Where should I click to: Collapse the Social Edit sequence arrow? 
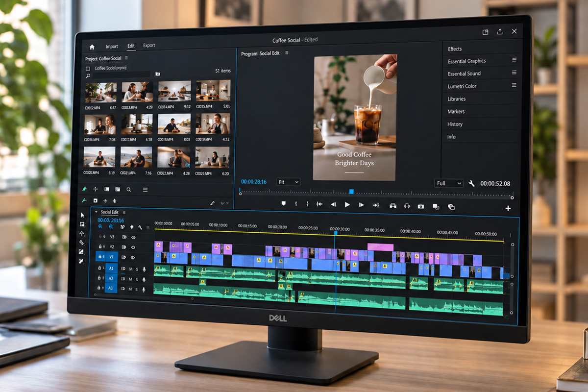tap(96, 212)
